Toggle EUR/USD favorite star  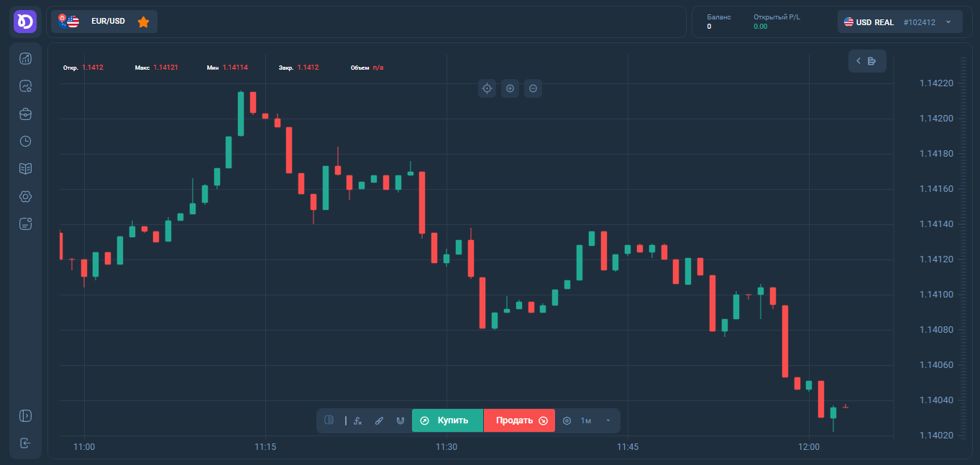pyautogui.click(x=144, y=22)
